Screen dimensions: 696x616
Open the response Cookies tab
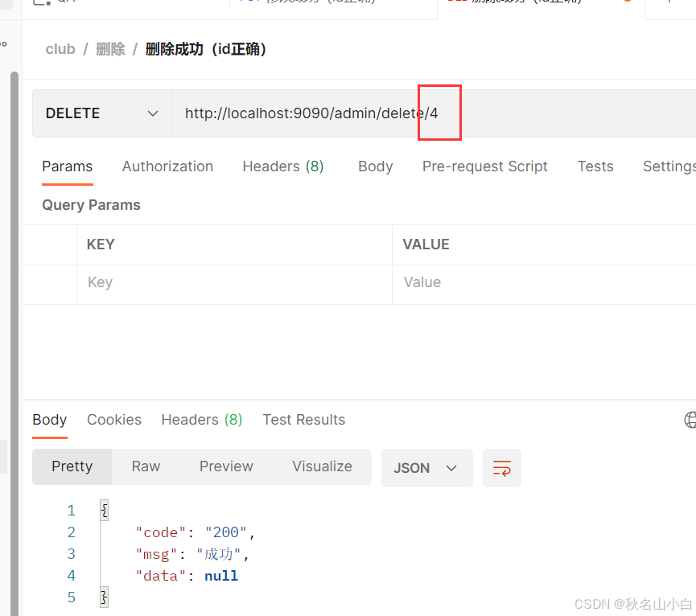[114, 420]
